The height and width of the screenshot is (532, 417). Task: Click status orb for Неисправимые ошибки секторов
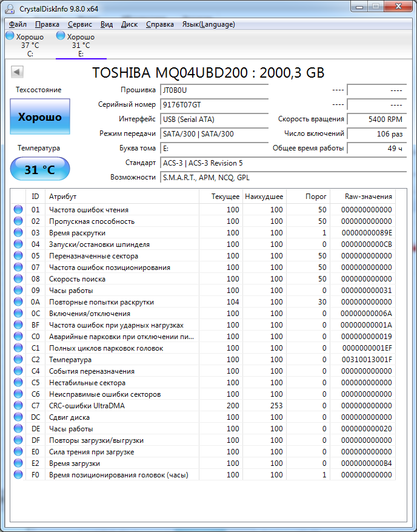(18, 394)
